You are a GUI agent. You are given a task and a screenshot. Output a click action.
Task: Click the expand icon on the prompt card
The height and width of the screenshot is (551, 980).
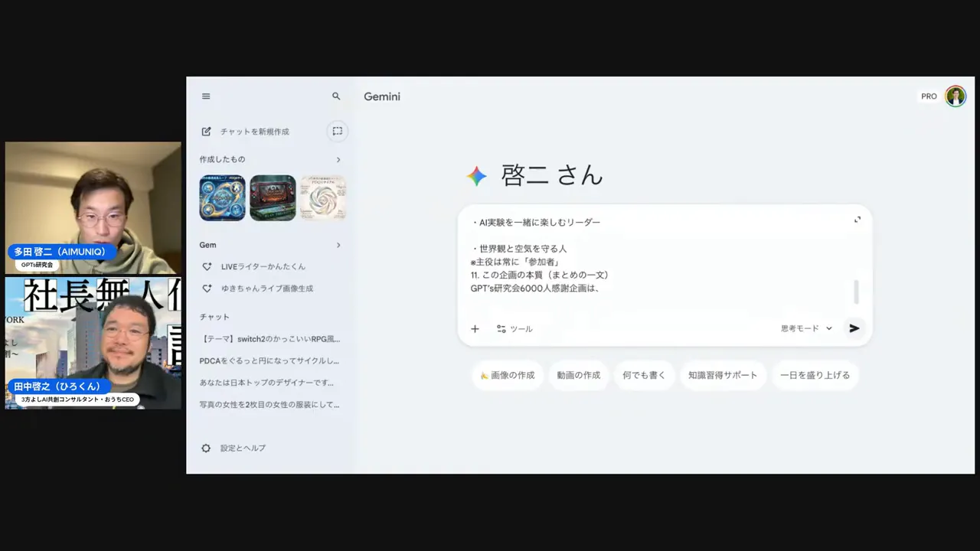(857, 220)
